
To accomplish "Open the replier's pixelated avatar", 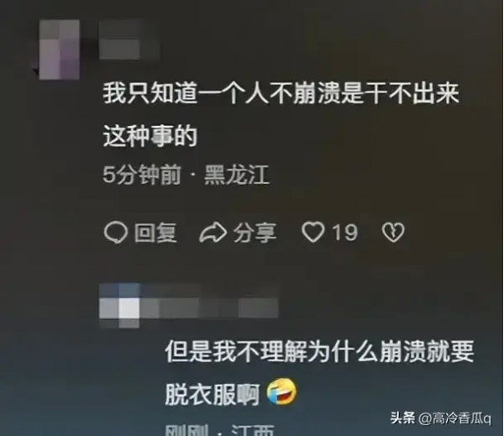I will tap(119, 306).
